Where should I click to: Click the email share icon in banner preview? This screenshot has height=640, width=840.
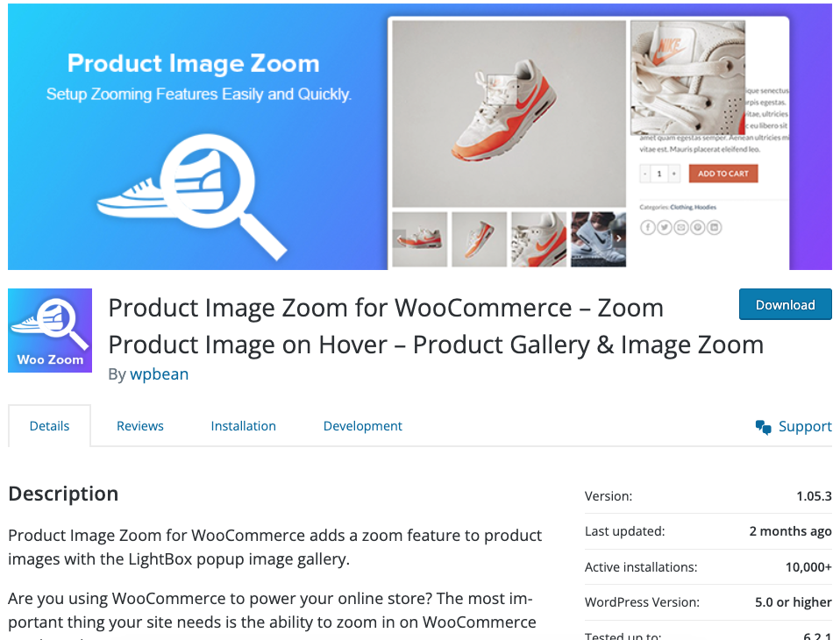[681, 228]
